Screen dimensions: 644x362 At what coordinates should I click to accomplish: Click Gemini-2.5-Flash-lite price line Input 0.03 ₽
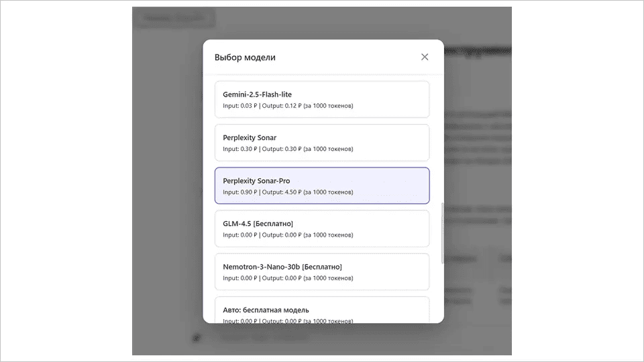coord(288,106)
